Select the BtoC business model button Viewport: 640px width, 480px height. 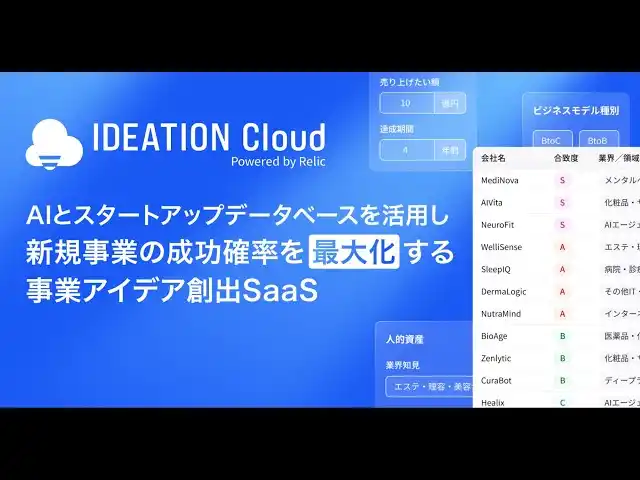(553, 140)
